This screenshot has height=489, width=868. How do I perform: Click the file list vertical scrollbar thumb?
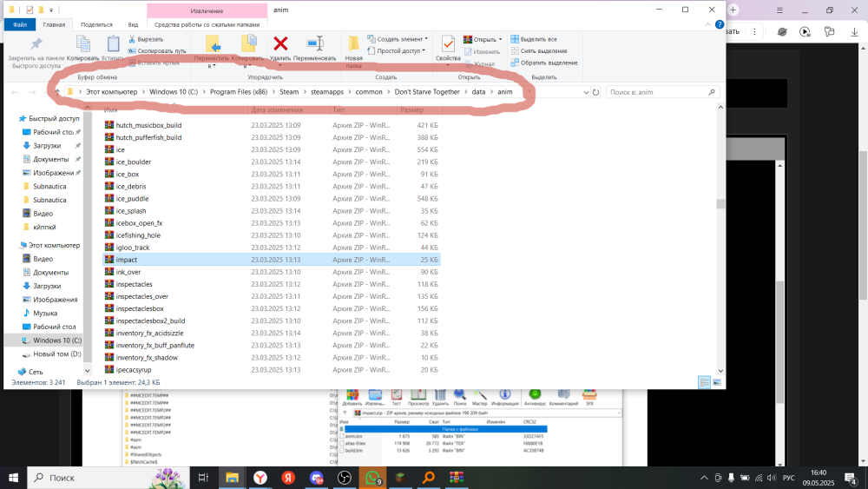(x=720, y=204)
